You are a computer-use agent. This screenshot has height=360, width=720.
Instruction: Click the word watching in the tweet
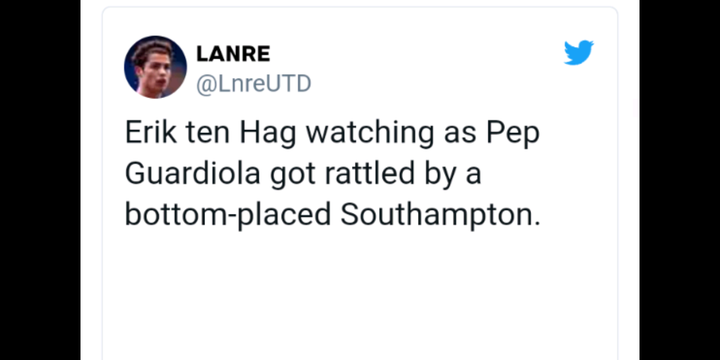(370, 134)
